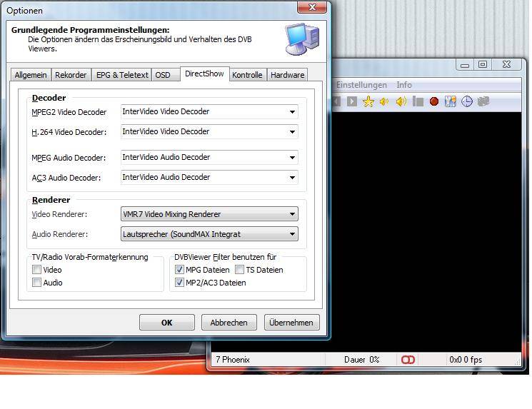Screen dimensions: 532x409
Task: Close the DVBViewer window
Action: point(507,64)
